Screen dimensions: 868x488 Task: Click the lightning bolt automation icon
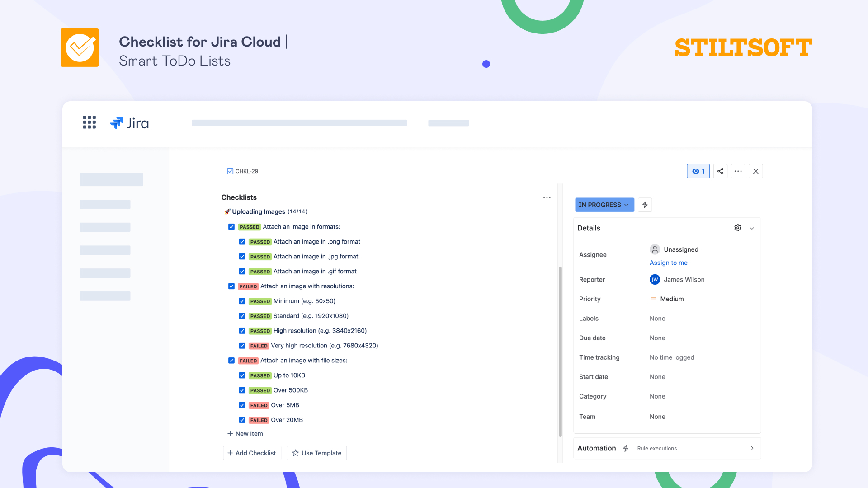(x=645, y=205)
